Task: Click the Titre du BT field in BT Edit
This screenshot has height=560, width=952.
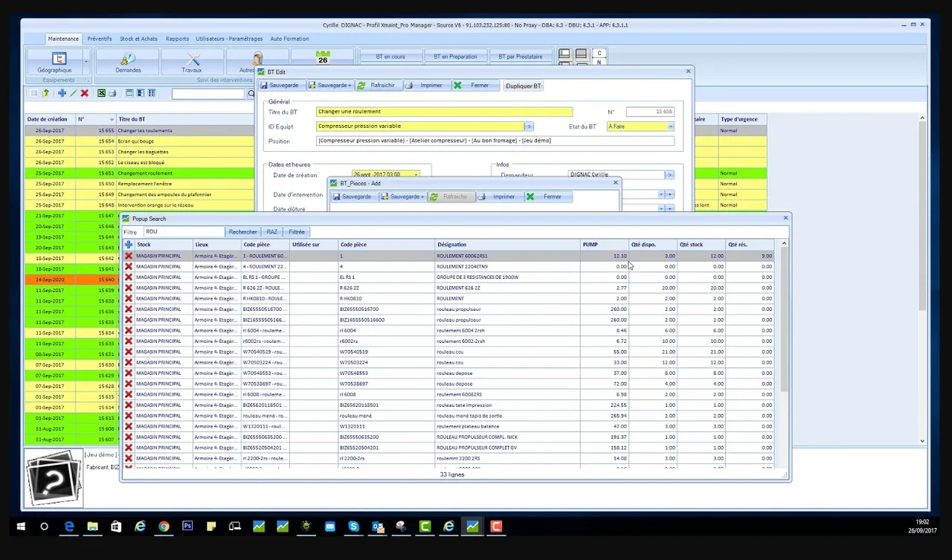Action: coord(444,112)
